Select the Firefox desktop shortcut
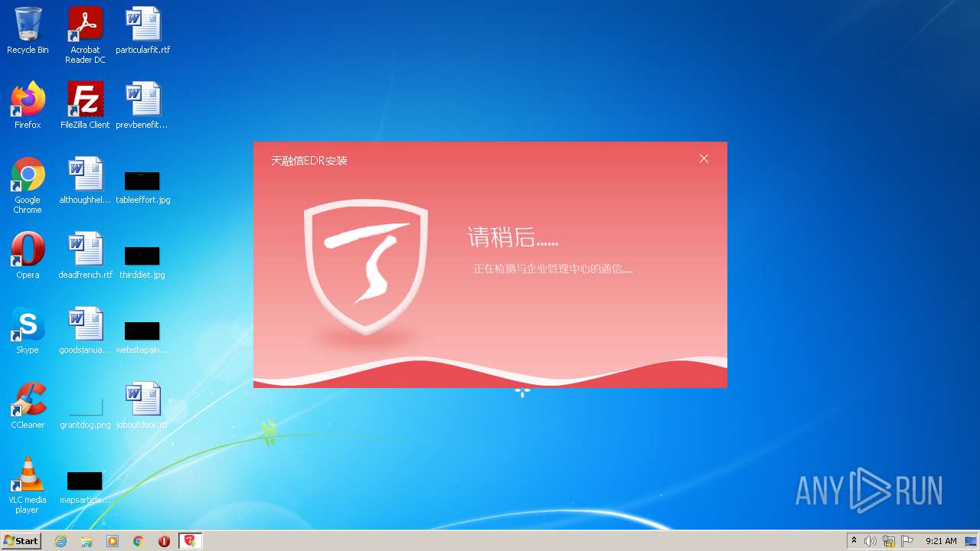Viewport: 980px width, 551px height. [x=28, y=106]
